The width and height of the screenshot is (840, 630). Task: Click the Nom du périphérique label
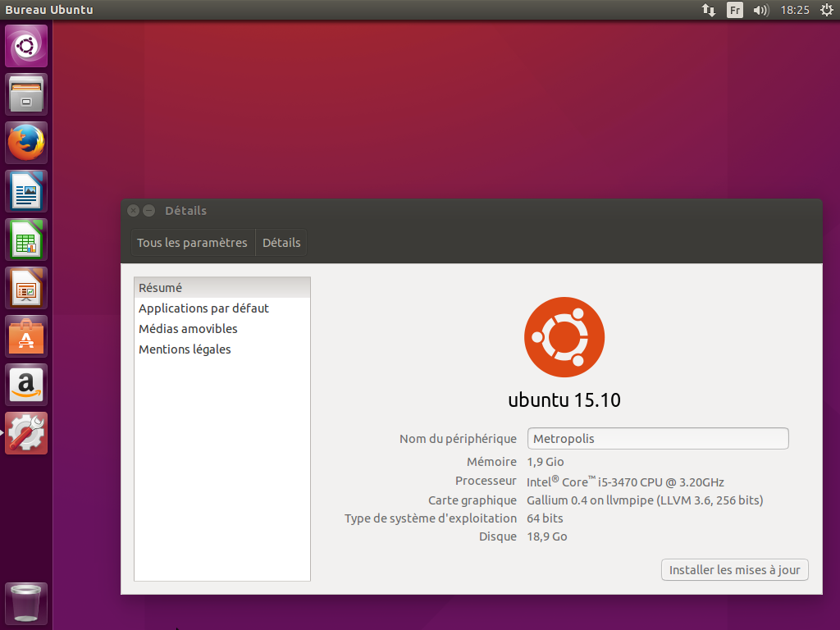[x=458, y=439]
